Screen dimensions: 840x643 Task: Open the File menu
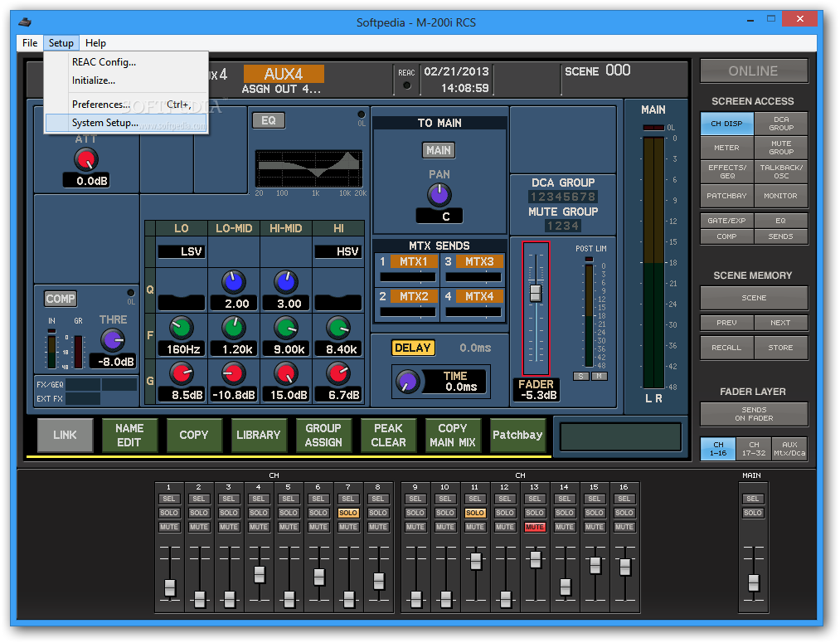coord(30,43)
